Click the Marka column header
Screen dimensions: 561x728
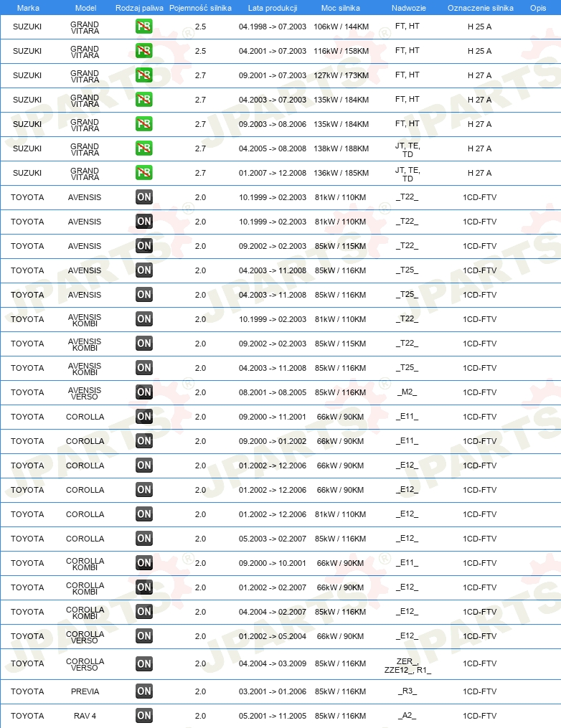(28, 8)
